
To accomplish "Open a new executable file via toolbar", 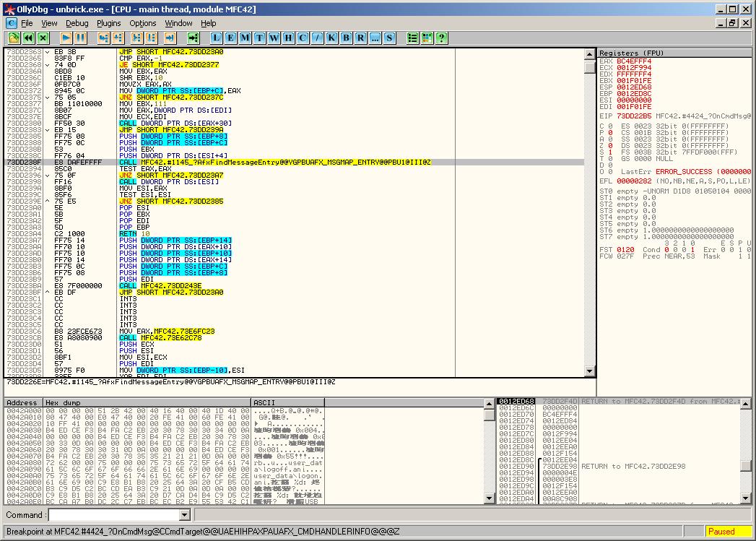I will coord(14,38).
